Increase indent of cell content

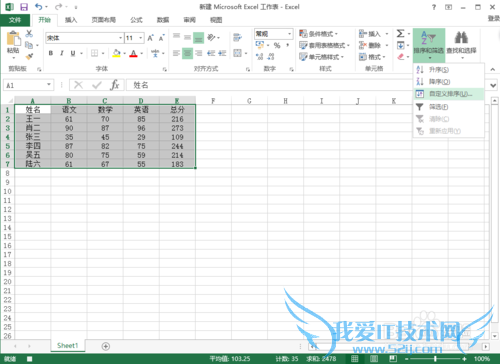(222, 53)
